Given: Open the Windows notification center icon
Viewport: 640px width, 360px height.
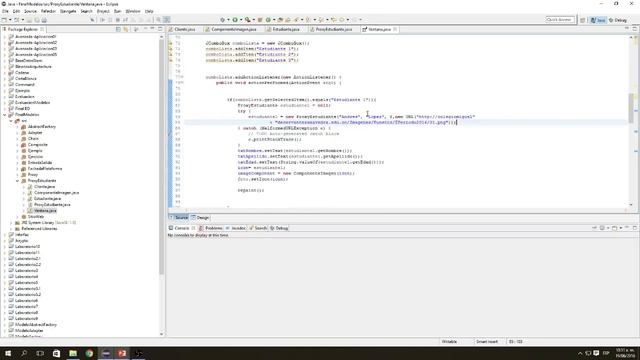Looking at the screenshot, I should click(596, 353).
